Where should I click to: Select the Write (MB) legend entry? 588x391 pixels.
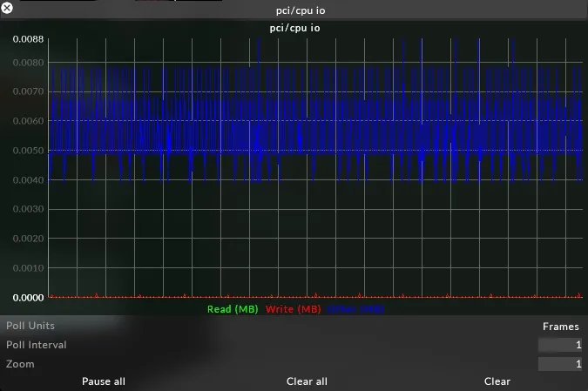click(x=293, y=309)
